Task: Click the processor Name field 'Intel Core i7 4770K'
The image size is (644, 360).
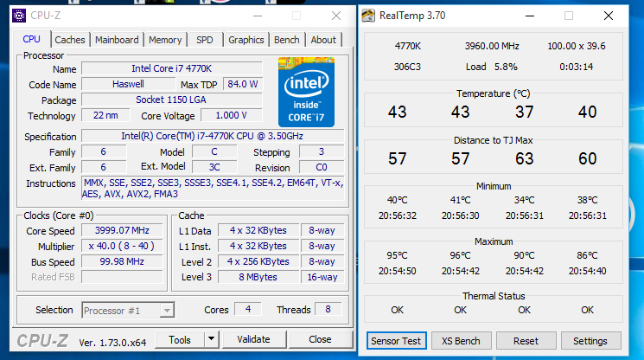Action: 172,68
